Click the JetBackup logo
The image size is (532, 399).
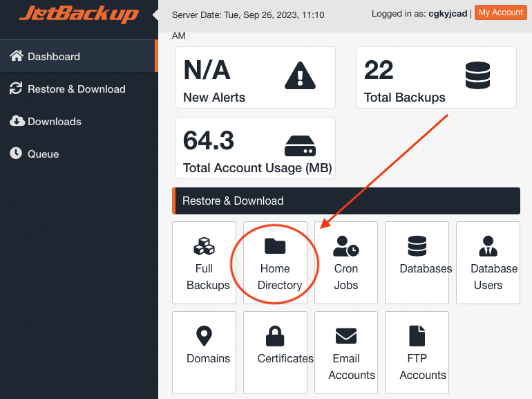79,15
